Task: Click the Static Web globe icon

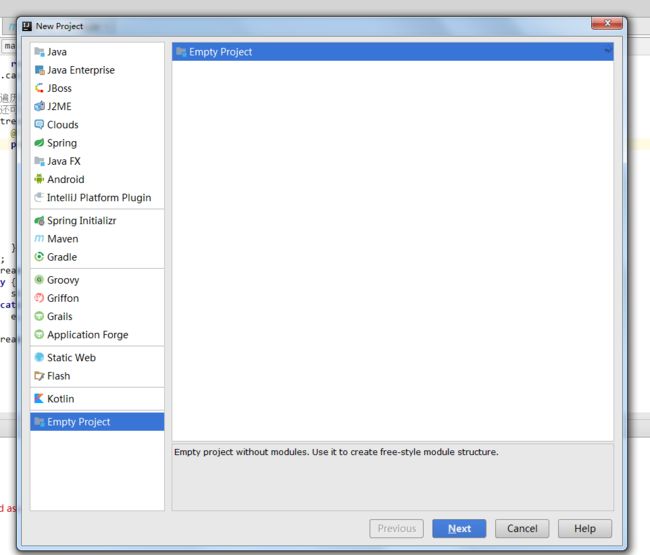Action: tap(39, 357)
